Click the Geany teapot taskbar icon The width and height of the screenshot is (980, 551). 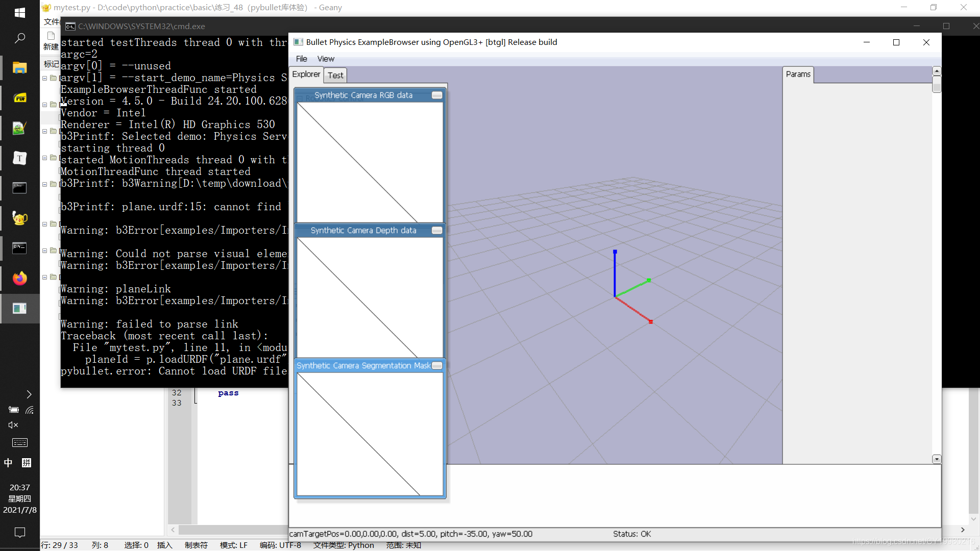(x=19, y=218)
